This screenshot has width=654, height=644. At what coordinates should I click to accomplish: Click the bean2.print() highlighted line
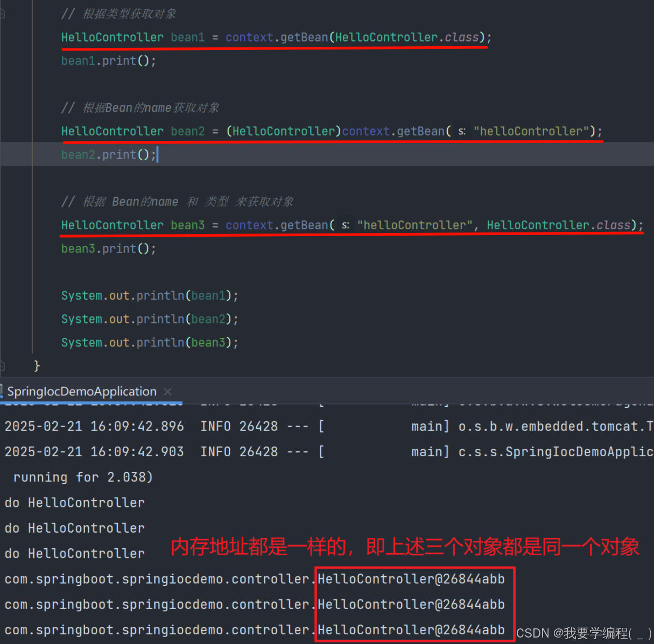(327, 154)
